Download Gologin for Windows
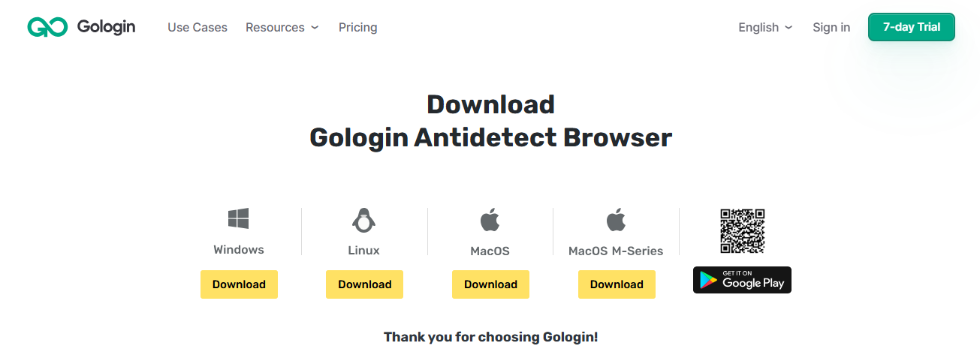Screen dimensions: 980x364 (x=239, y=284)
